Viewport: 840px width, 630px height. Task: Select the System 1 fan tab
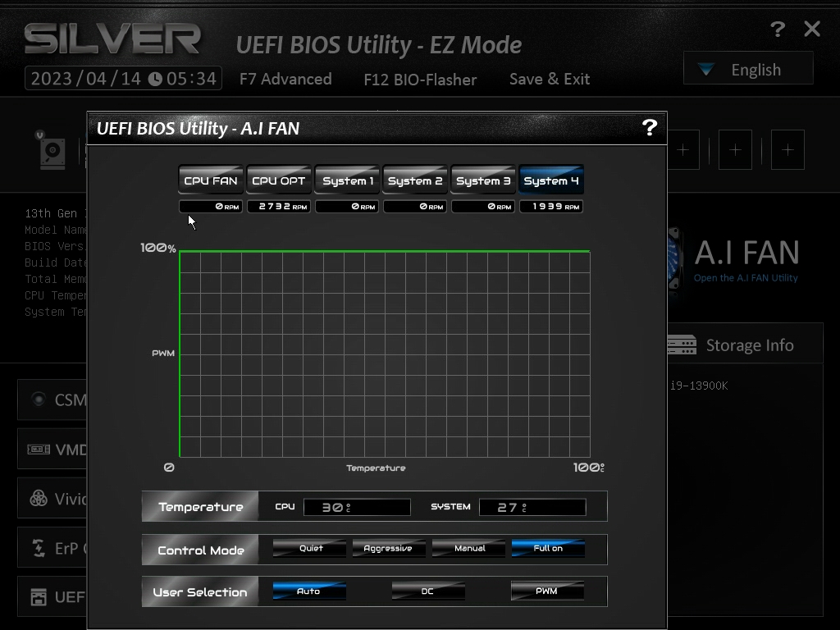pyautogui.click(x=347, y=180)
